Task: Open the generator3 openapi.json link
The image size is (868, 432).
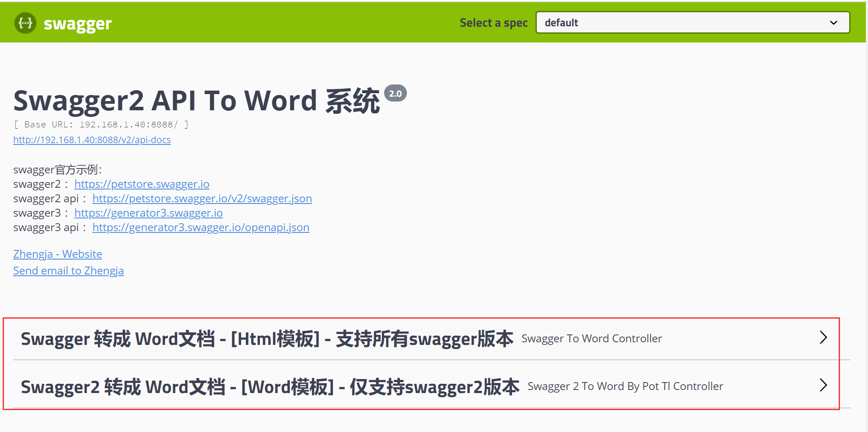Action: click(201, 227)
